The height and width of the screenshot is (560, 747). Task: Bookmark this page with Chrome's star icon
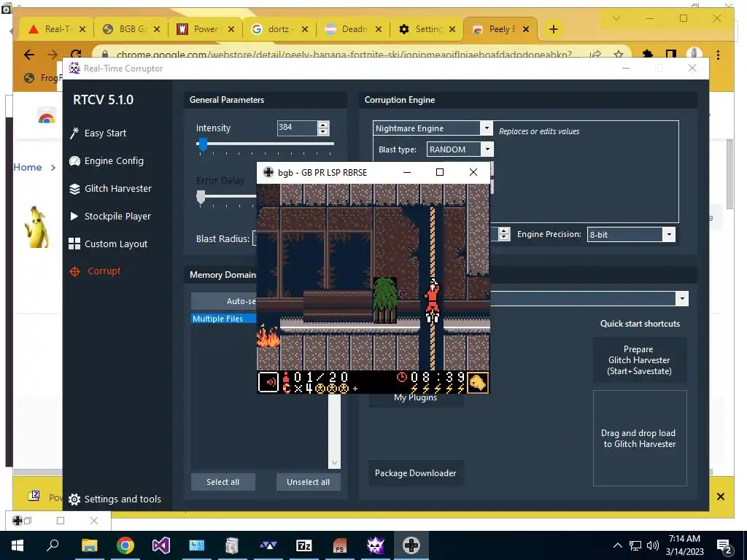click(619, 54)
